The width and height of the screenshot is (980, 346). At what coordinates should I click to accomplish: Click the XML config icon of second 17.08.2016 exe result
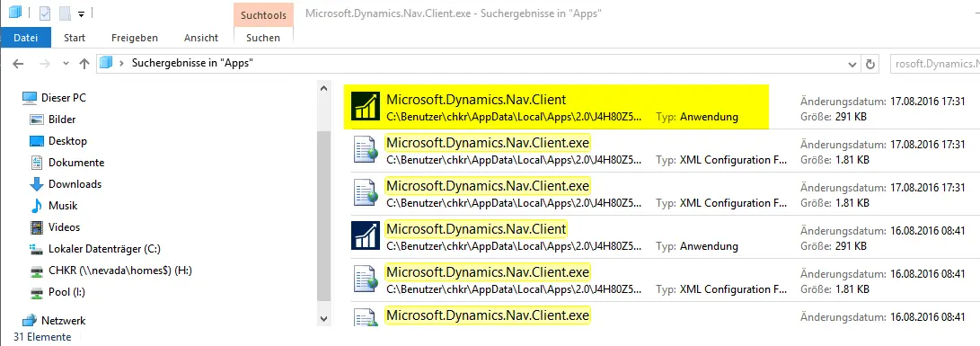pyautogui.click(x=366, y=192)
